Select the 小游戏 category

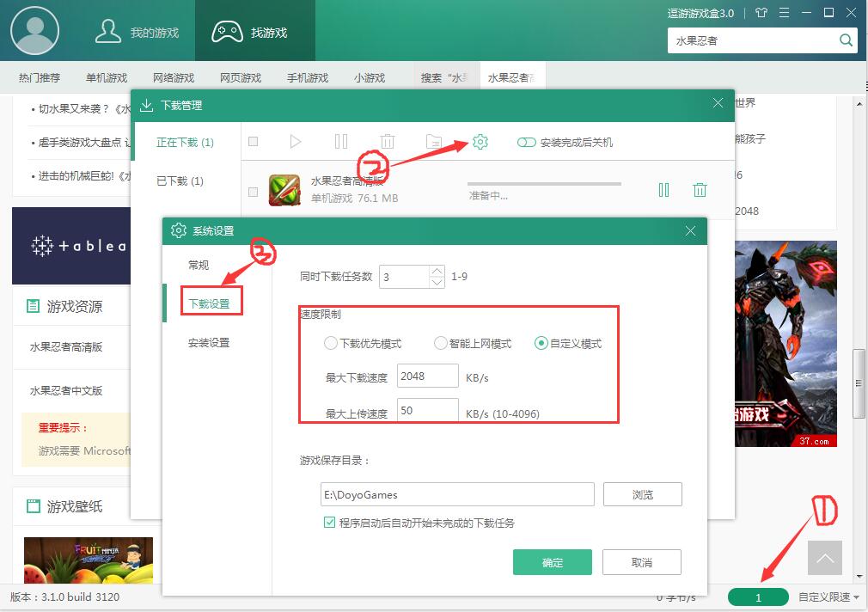370,77
